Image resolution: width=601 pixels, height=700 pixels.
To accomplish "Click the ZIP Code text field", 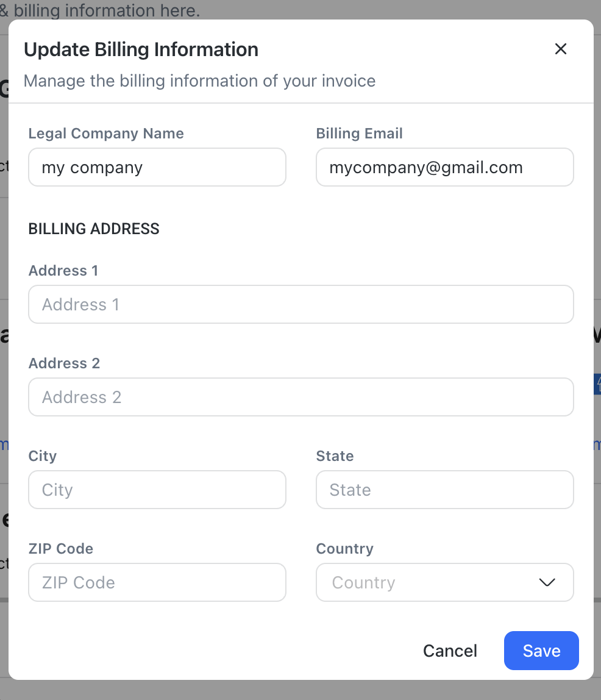I will point(157,582).
